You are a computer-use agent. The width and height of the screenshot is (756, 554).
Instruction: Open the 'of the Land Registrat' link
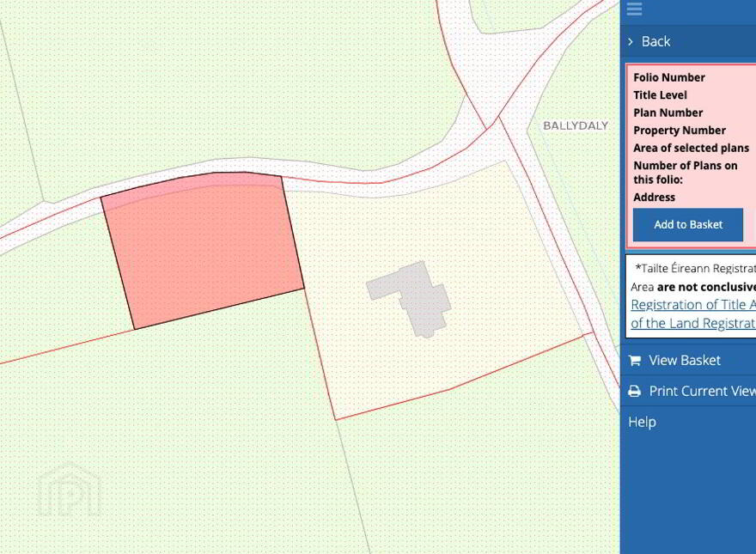[x=693, y=323]
